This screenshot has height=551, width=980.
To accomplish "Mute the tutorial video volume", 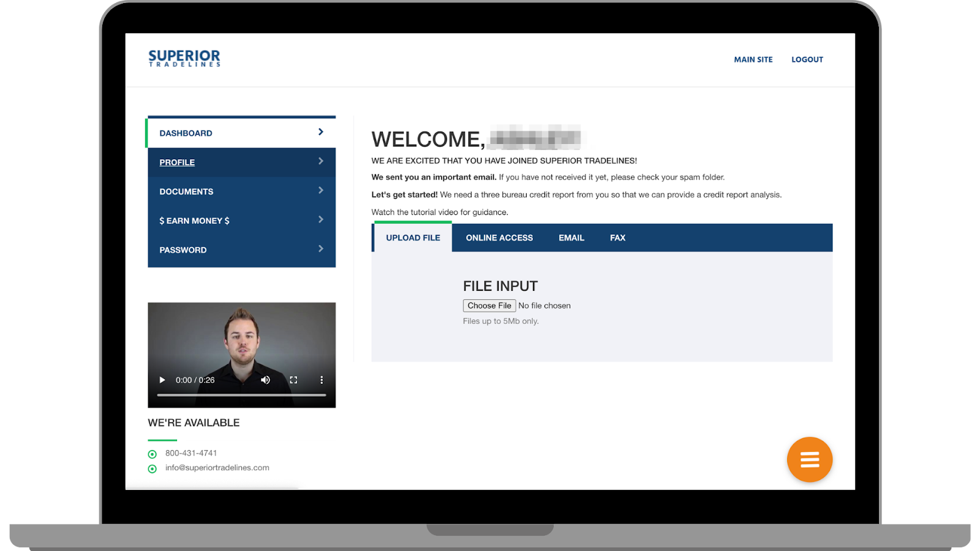I will 265,380.
